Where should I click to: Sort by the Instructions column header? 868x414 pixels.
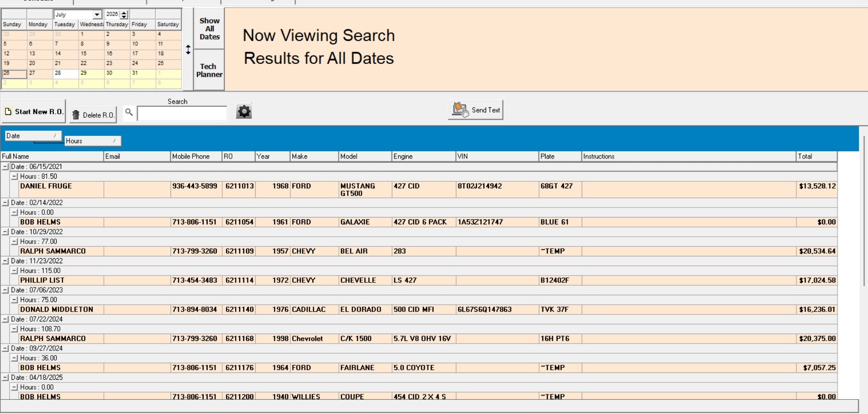pos(689,156)
